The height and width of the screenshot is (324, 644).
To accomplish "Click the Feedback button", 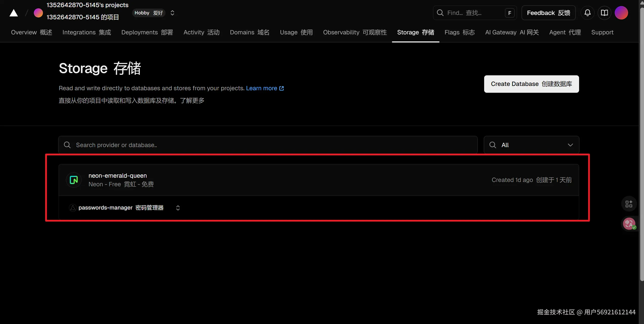I will [x=548, y=13].
